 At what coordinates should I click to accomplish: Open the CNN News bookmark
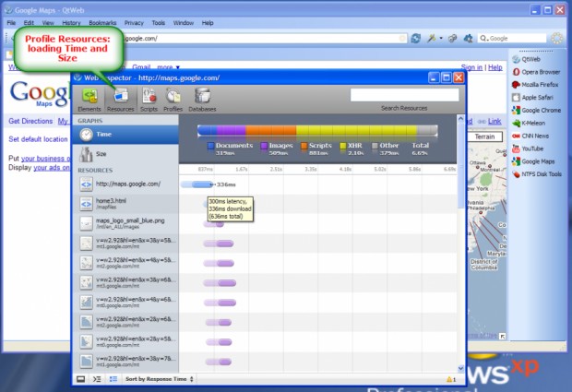click(x=530, y=136)
